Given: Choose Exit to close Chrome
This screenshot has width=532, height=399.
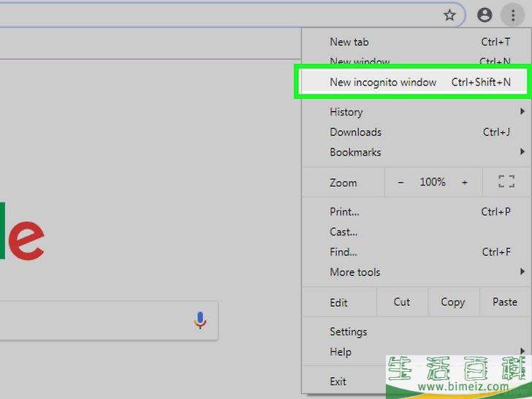Looking at the screenshot, I should click(x=344, y=381).
